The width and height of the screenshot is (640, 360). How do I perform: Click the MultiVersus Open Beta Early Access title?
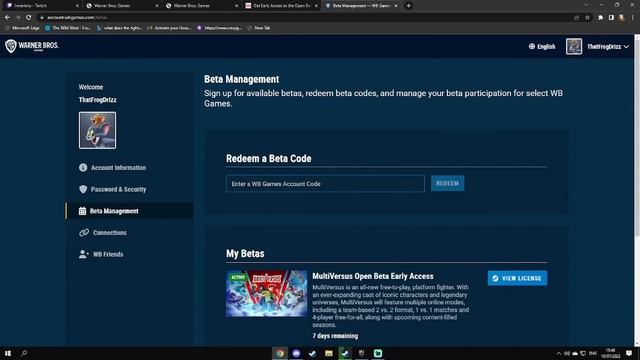point(373,276)
